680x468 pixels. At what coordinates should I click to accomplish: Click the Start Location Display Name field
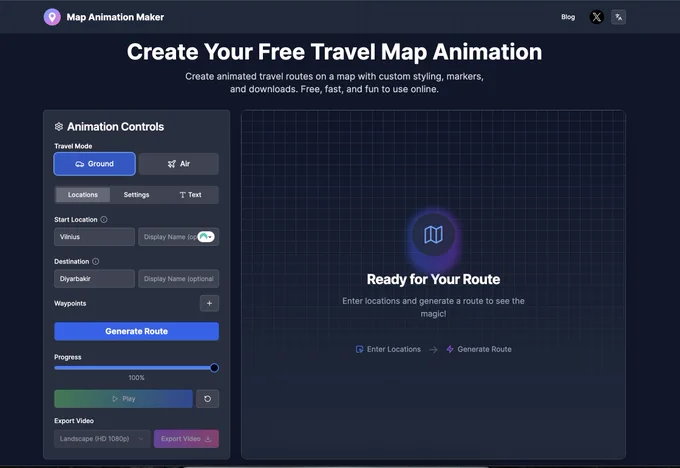[179, 237]
